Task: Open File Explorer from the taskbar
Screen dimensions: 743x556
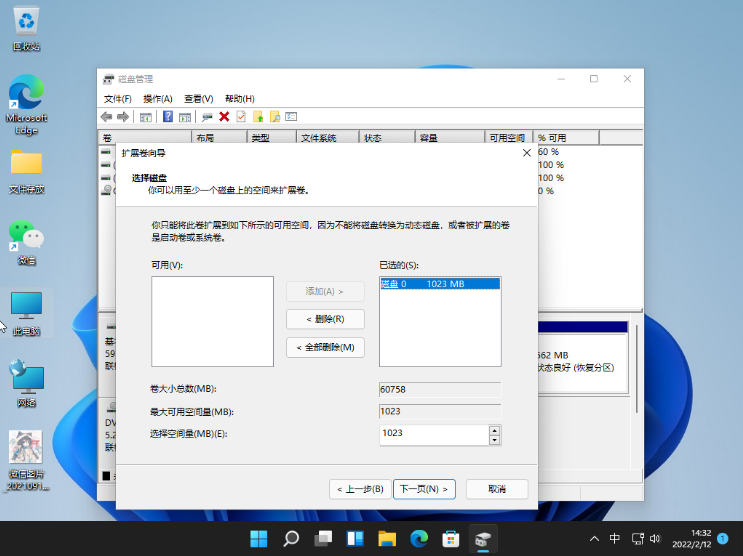Action: pos(387,539)
